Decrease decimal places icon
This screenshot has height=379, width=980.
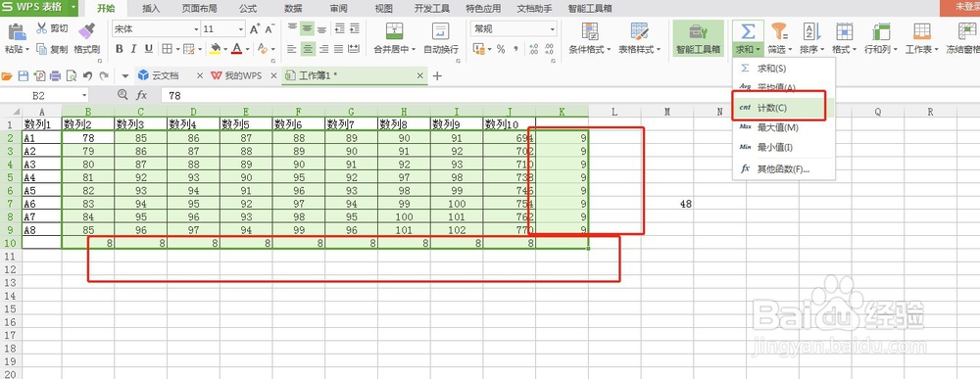[550, 49]
